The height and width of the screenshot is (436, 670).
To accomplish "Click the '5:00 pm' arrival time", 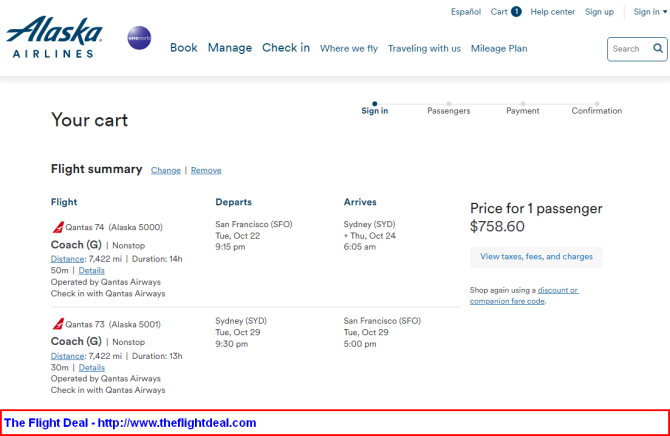I will click(x=360, y=344).
